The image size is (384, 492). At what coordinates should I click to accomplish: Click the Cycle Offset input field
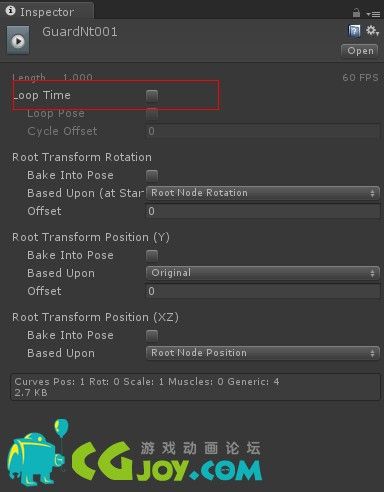263,131
